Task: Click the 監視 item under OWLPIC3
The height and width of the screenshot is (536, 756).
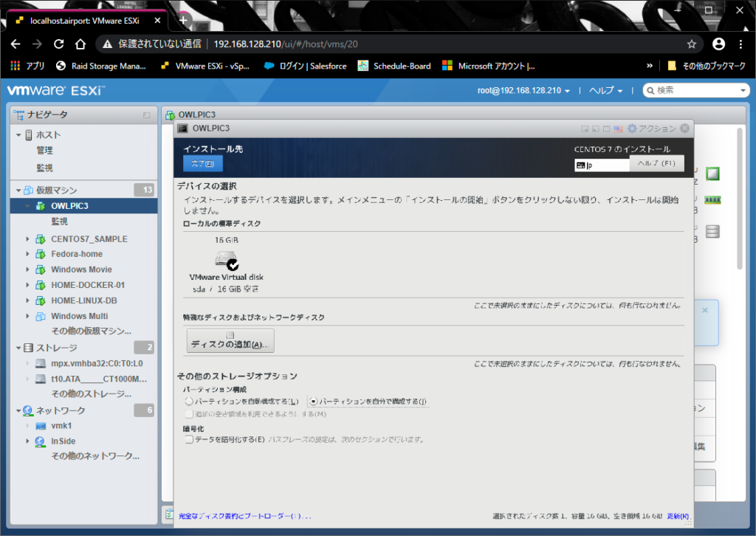Action: point(59,221)
